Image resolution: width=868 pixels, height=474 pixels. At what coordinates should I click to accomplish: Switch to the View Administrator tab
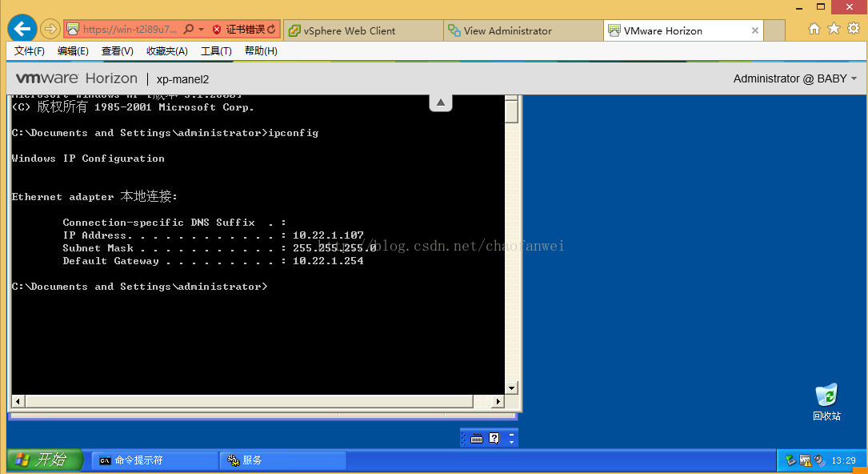(x=523, y=31)
